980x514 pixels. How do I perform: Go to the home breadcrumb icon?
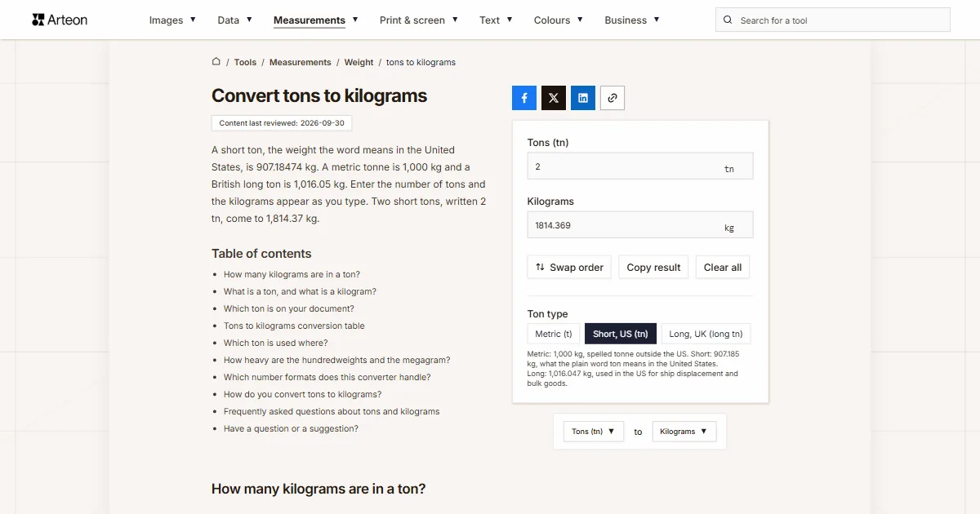[x=216, y=61]
